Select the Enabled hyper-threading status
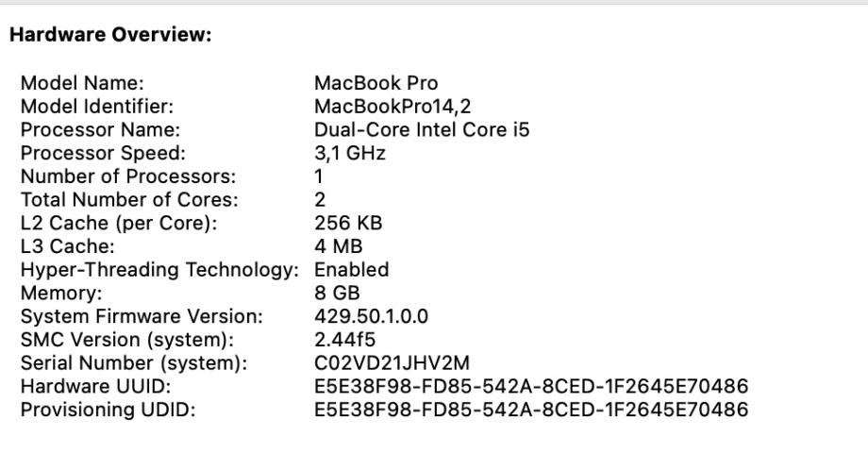The image size is (868, 454). pos(351,270)
